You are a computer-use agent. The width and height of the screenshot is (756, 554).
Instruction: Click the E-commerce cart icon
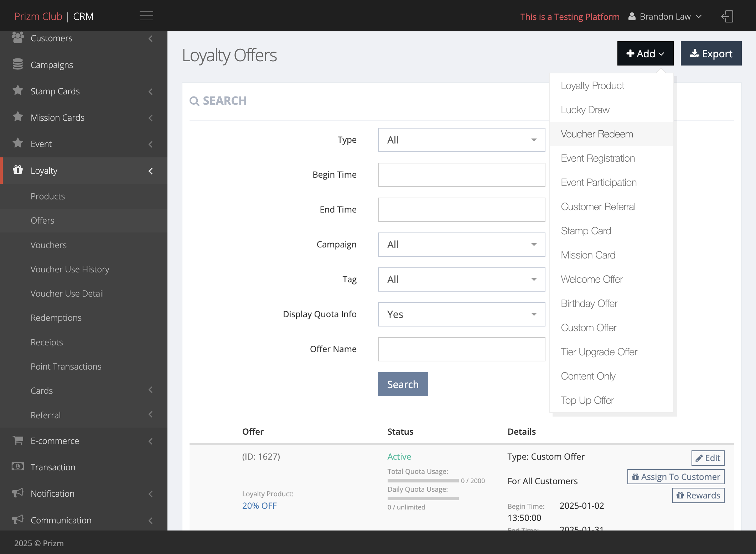[x=18, y=440]
